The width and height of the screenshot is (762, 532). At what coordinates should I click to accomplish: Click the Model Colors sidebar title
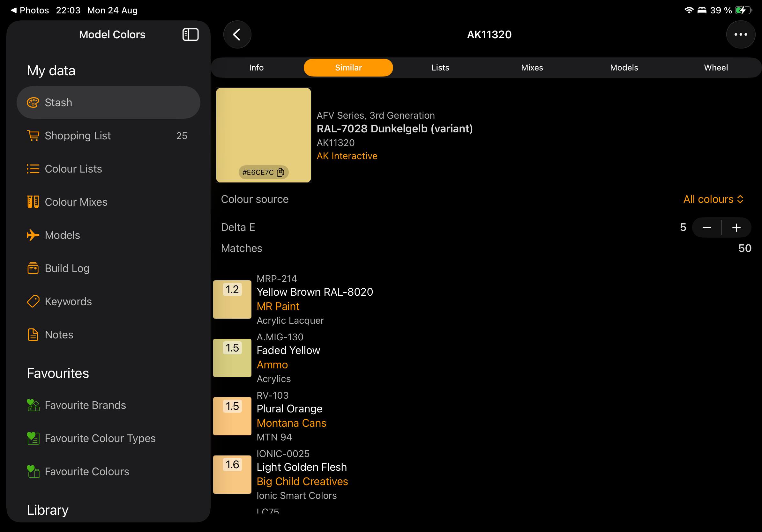tap(112, 34)
